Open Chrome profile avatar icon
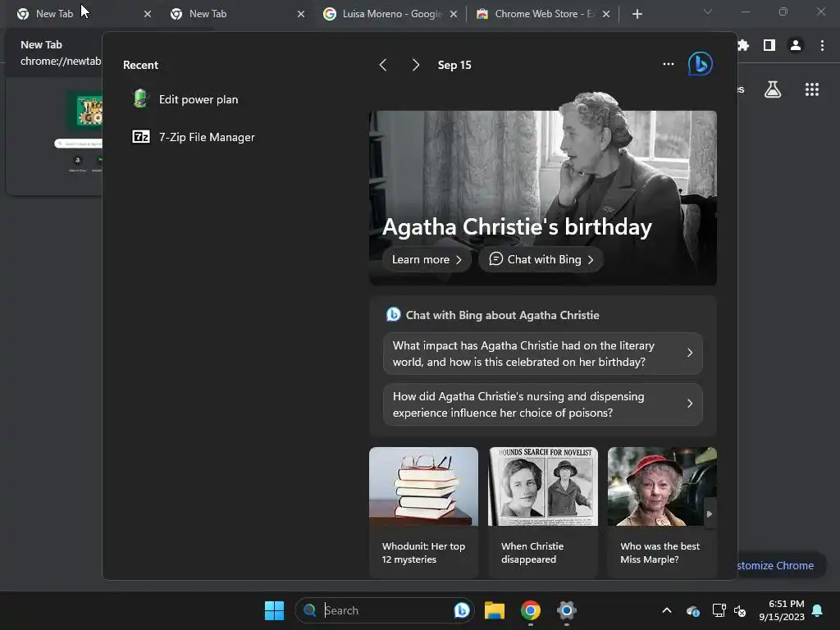Image resolution: width=840 pixels, height=630 pixels. (796, 46)
